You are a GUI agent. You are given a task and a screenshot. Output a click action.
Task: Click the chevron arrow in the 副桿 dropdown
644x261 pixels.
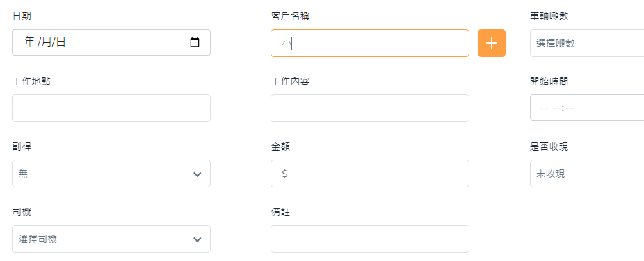click(x=198, y=174)
